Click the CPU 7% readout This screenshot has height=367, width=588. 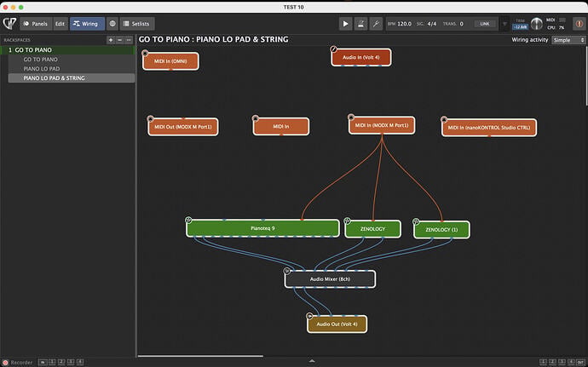click(556, 28)
